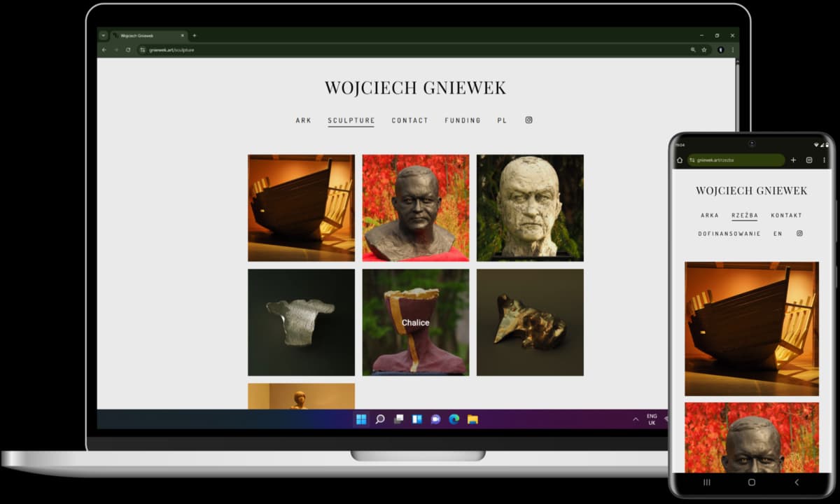The height and width of the screenshot is (504, 840).
Task: Tap Instagram icon in mobile site menu
Action: pyautogui.click(x=799, y=233)
